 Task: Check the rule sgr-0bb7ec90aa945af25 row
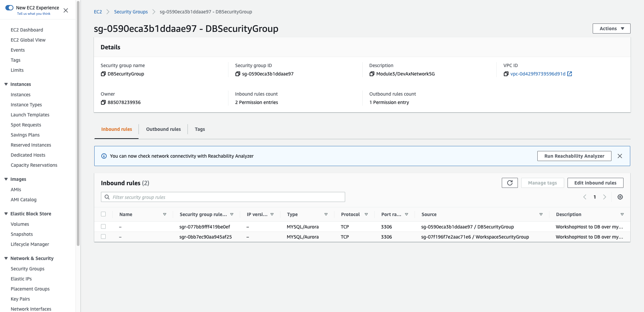click(103, 237)
